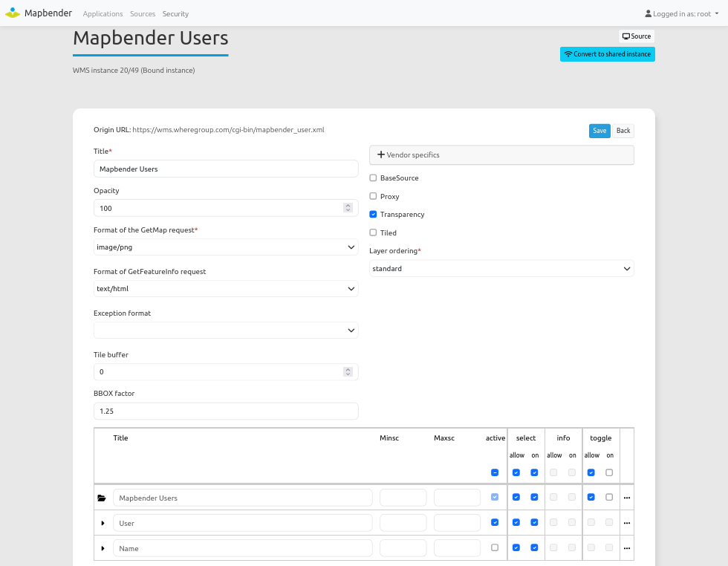Open the three-dot menu for Mapbender Users row

pyautogui.click(x=627, y=498)
